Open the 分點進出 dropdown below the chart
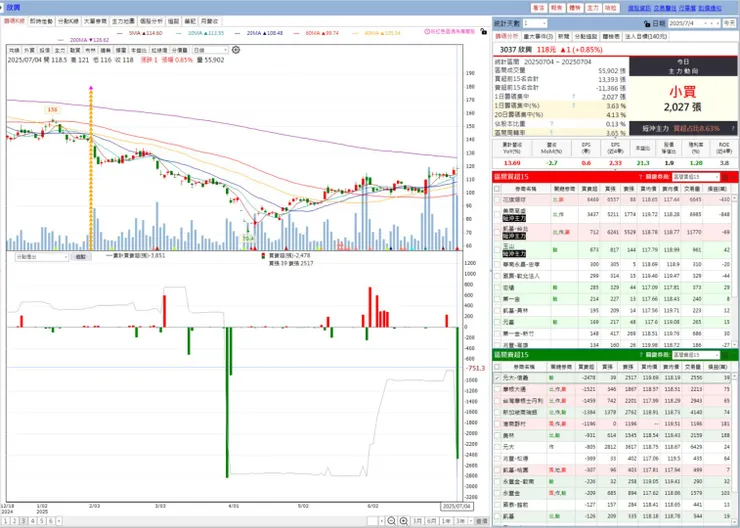740x528 pixels. coord(42,257)
